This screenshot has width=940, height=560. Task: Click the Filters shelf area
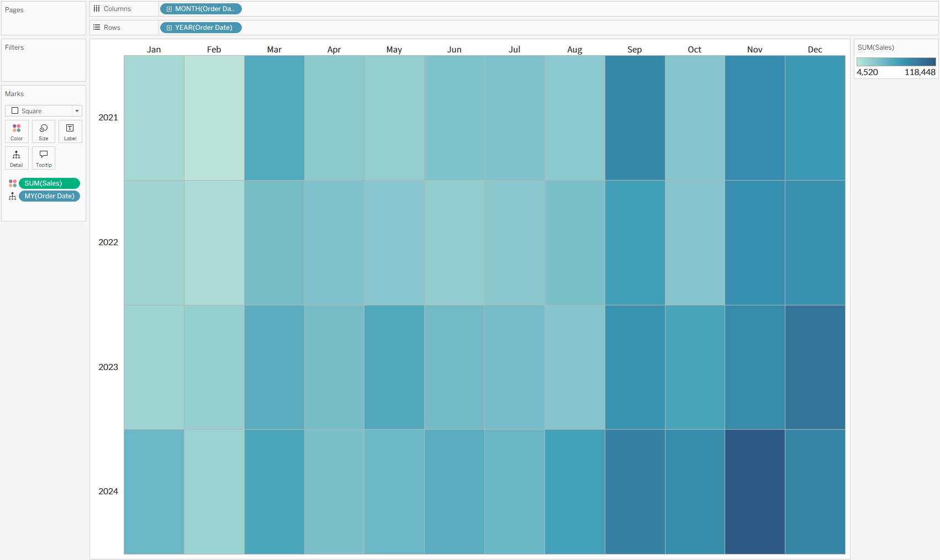coord(44,60)
